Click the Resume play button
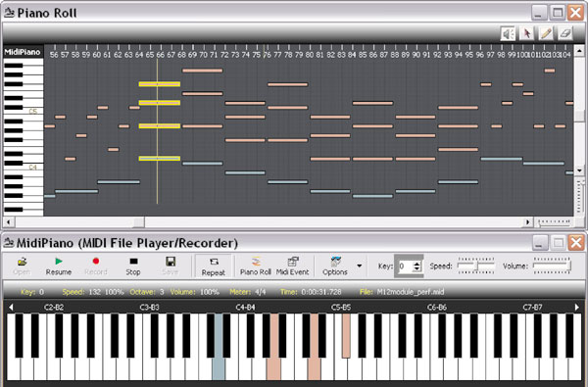 (59, 266)
